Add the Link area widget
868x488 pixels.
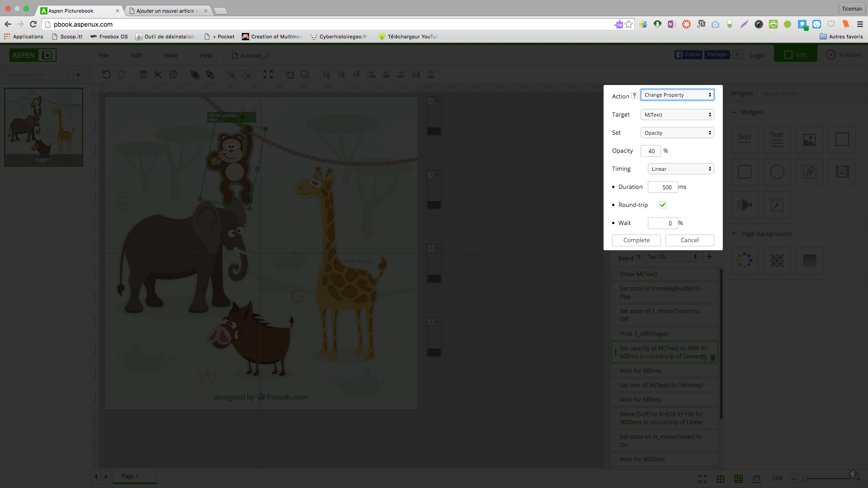[809, 172]
